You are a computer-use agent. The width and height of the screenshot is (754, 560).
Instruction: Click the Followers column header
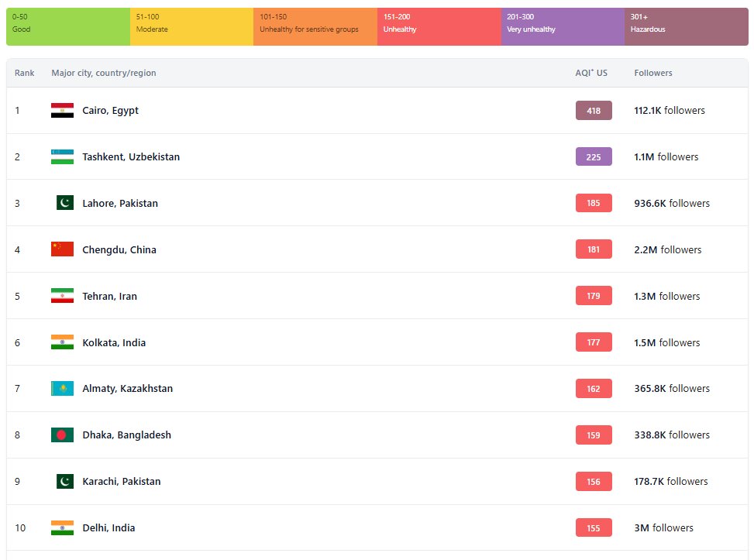[652, 73]
